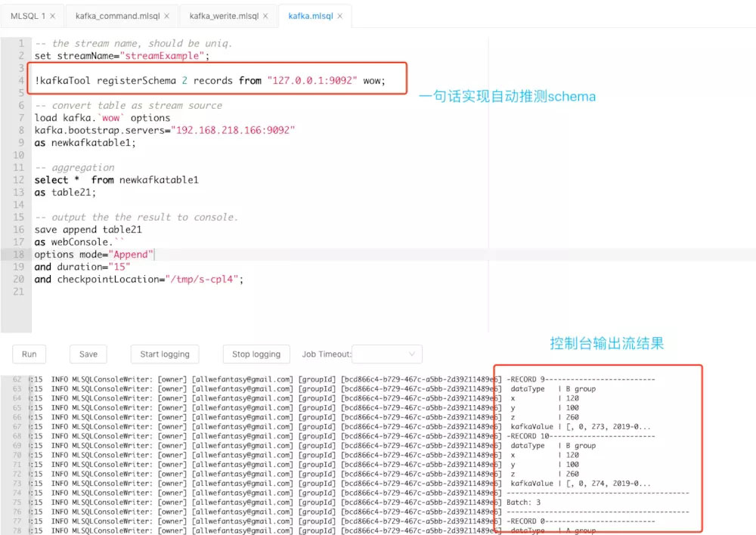Place cursor after mode="Append" text
Screen dimensions: 756x535
pyautogui.click(x=155, y=255)
